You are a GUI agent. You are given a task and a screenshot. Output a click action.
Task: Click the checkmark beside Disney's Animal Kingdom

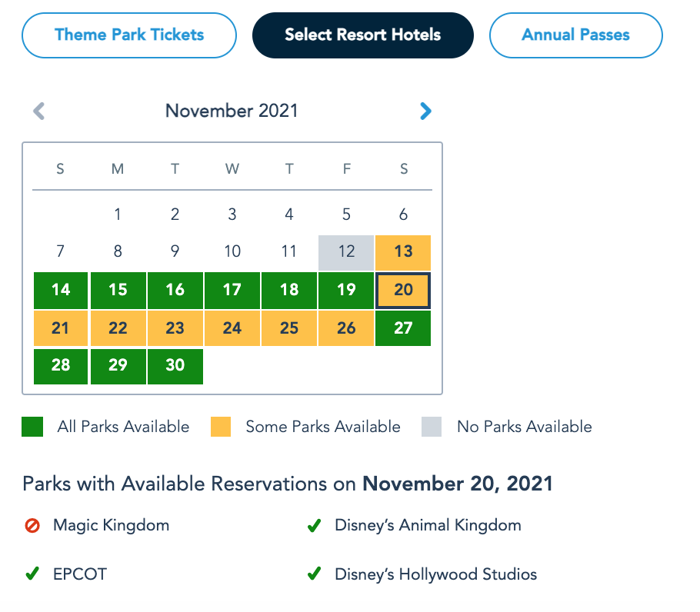tap(314, 527)
